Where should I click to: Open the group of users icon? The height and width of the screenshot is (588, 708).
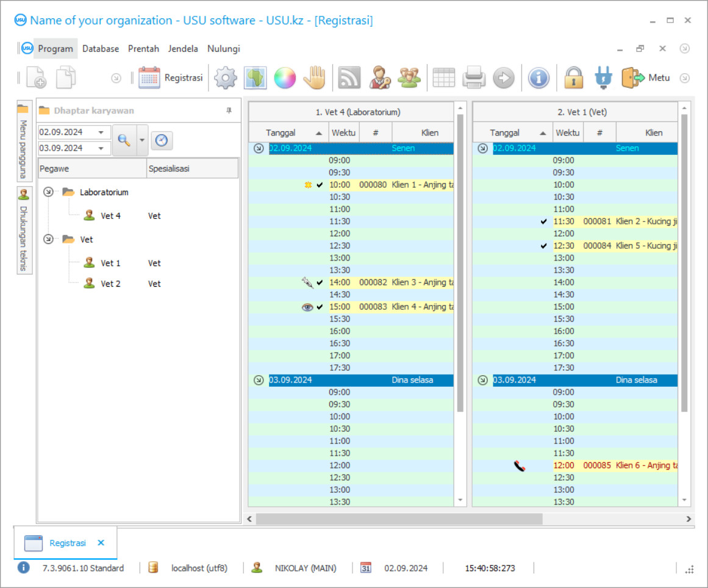point(409,77)
